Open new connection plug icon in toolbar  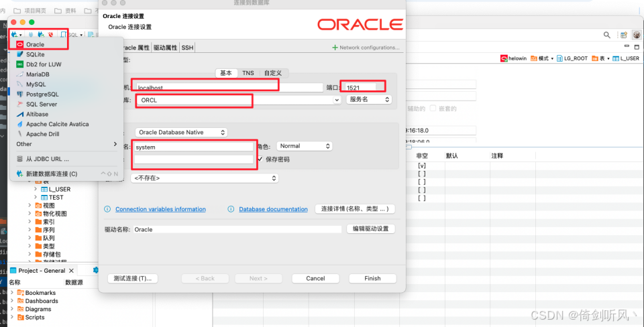[15, 35]
